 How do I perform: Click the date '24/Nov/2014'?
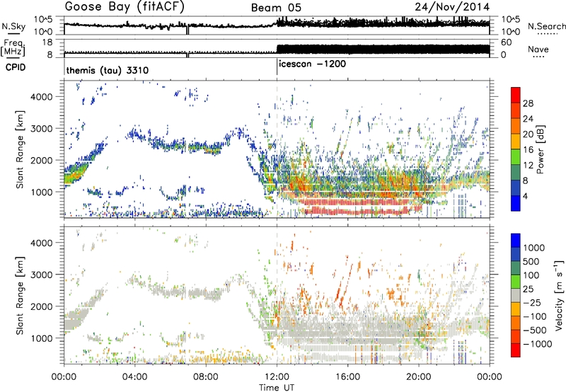(x=452, y=7)
